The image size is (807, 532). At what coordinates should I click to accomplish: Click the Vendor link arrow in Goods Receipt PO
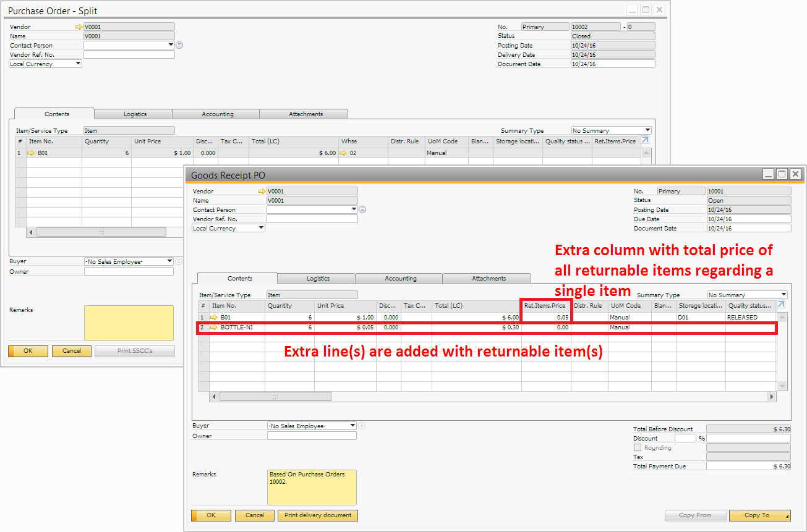[x=262, y=192]
